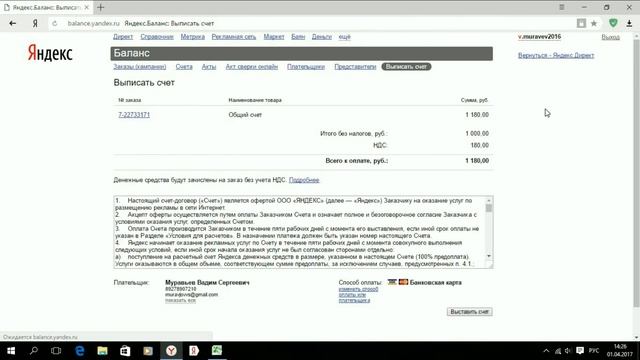640x360 pixels.
Task: Open the red Яндекс 'Я' taskbar app
Action: 194,351
